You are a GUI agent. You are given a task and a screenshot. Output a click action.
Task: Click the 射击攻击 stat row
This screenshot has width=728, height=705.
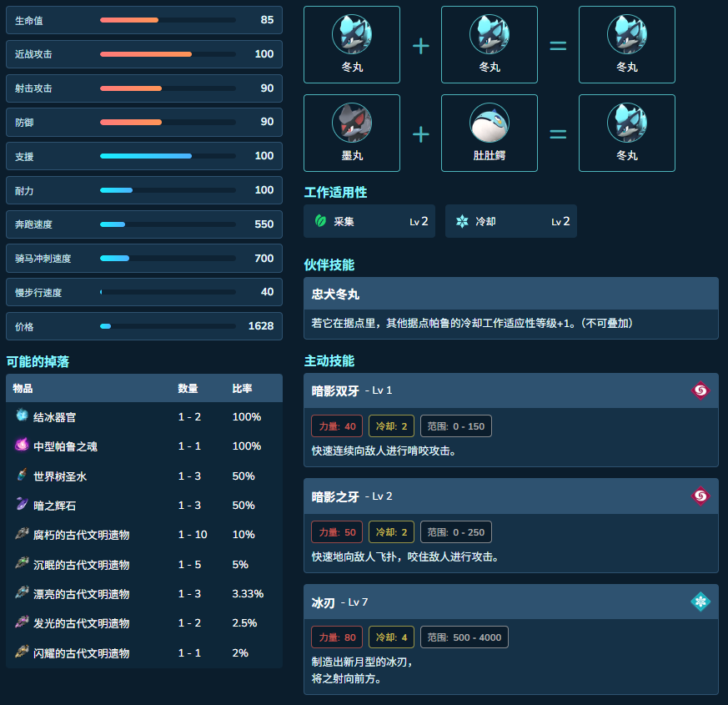(144, 88)
